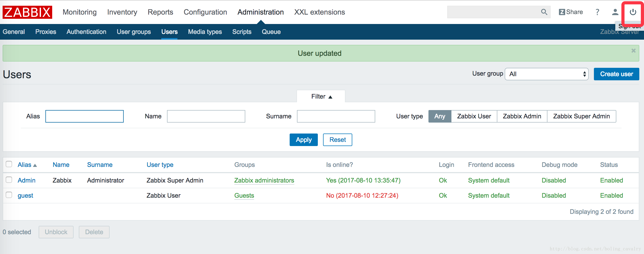Click the Create user button

pos(616,74)
